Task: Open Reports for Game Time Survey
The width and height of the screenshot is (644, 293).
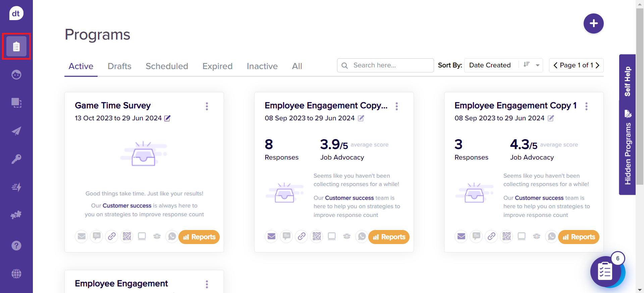Action: click(199, 237)
